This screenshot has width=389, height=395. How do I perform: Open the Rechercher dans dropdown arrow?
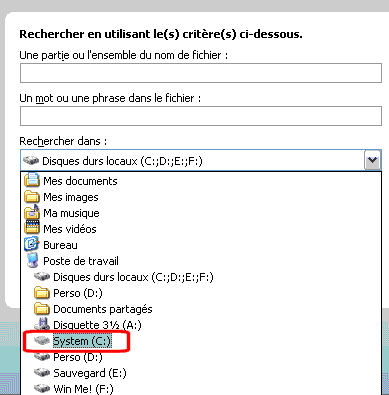point(372,161)
